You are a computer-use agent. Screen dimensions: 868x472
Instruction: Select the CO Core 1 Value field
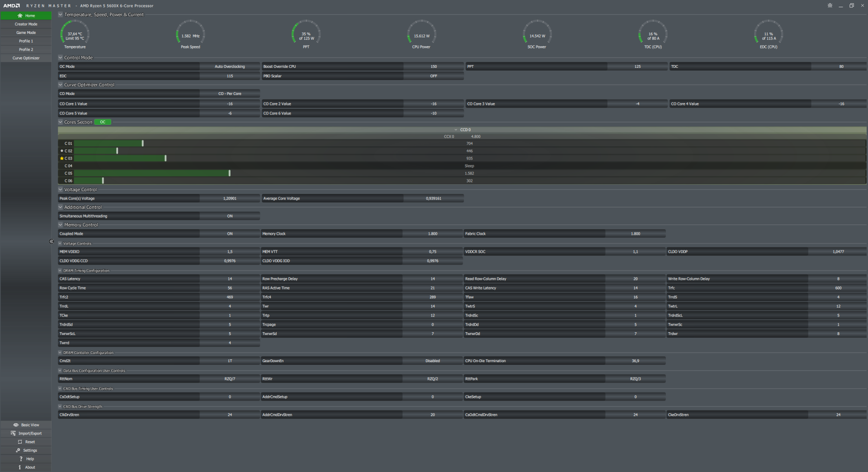(x=230, y=104)
